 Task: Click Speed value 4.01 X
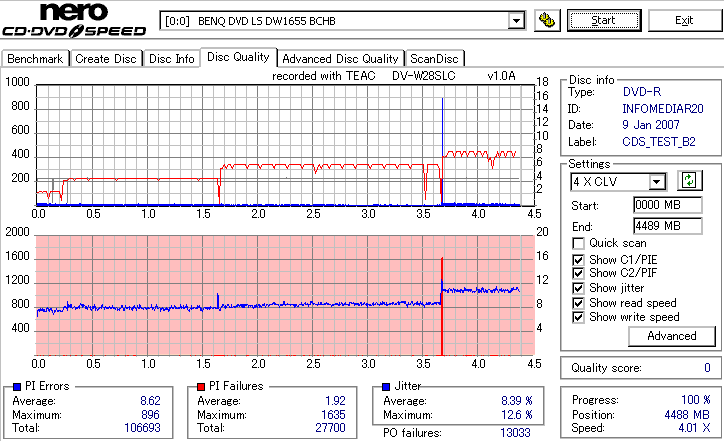(694, 428)
